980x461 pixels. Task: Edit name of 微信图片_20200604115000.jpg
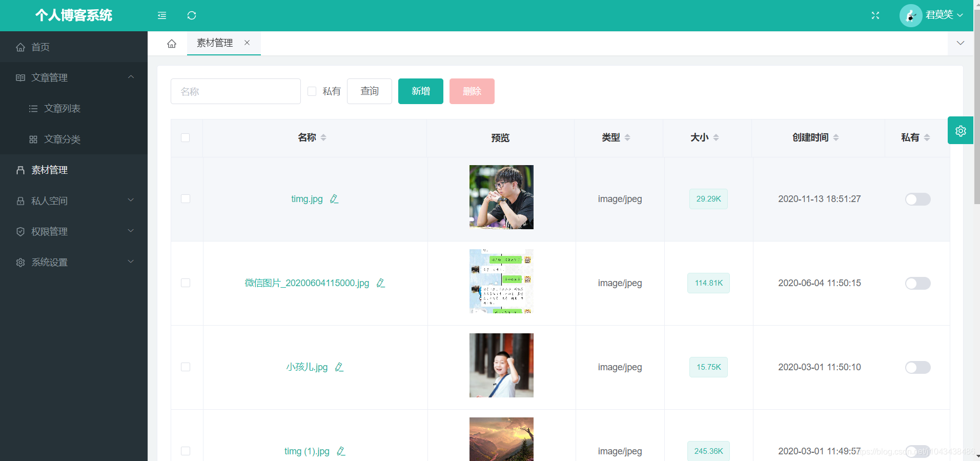pyautogui.click(x=380, y=283)
